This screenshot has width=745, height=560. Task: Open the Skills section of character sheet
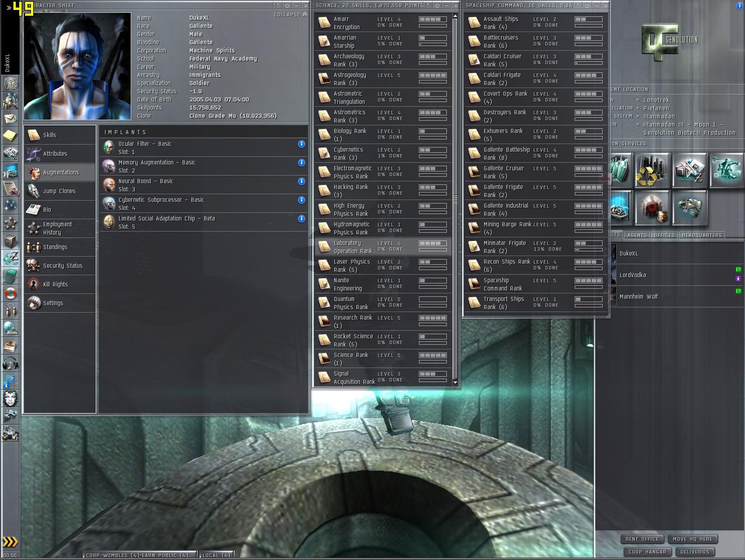pyautogui.click(x=60, y=135)
